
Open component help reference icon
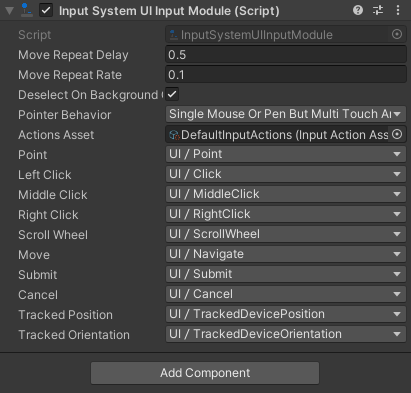click(x=358, y=10)
